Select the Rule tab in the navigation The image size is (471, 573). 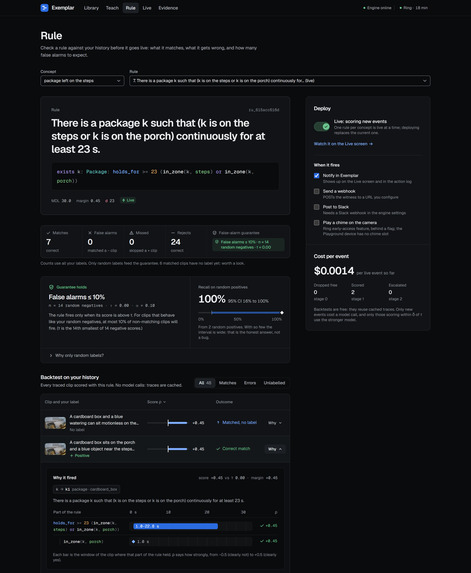point(130,8)
